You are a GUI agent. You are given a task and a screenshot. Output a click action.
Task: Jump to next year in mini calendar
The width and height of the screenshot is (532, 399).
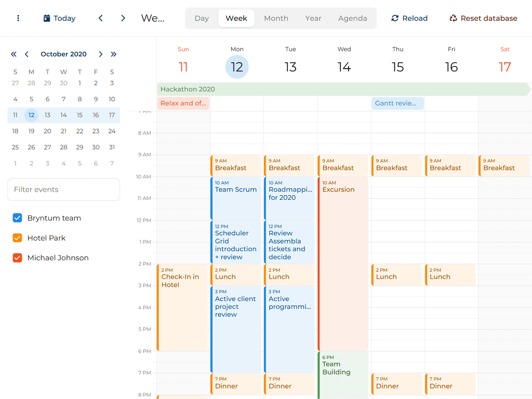click(x=114, y=54)
